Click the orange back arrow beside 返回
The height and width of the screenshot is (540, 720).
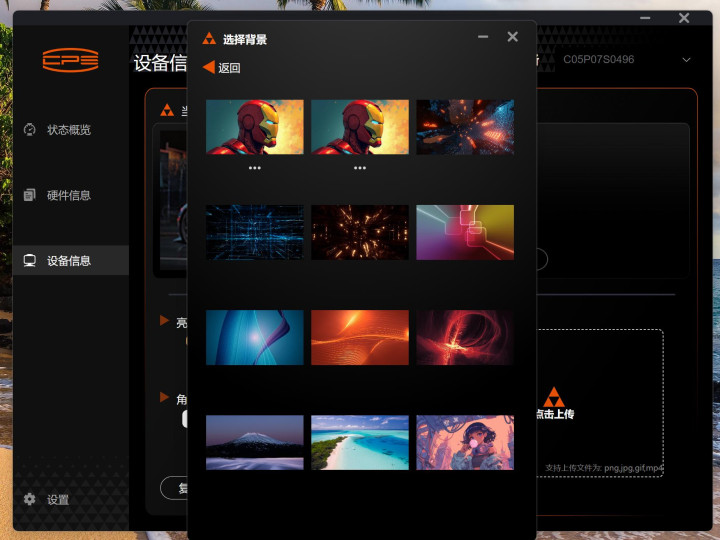tap(208, 67)
